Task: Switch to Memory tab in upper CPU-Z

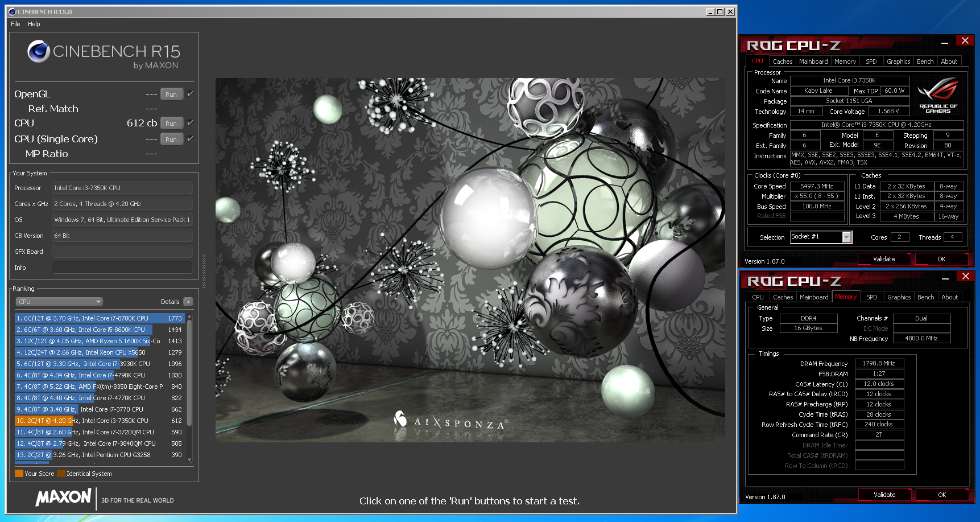Action: 845,61
